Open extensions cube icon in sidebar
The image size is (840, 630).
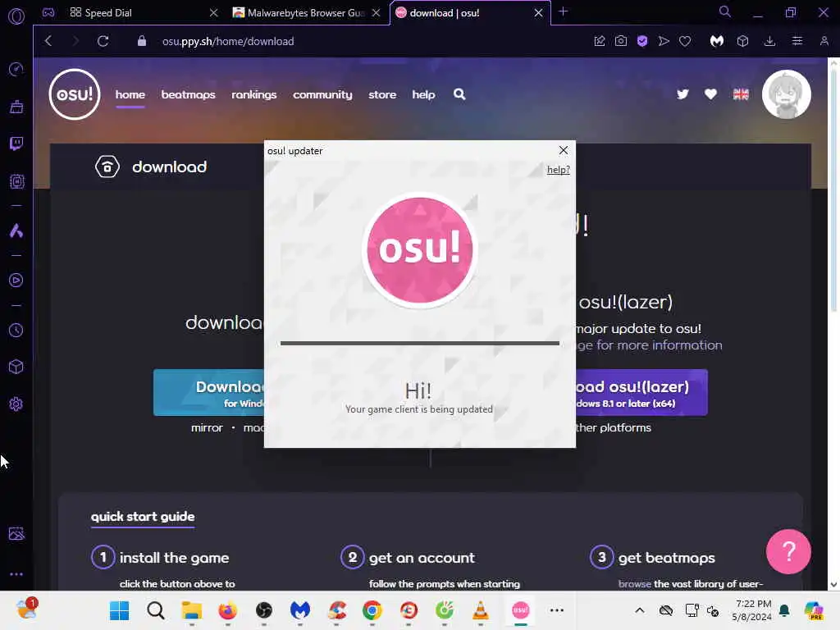coord(16,367)
